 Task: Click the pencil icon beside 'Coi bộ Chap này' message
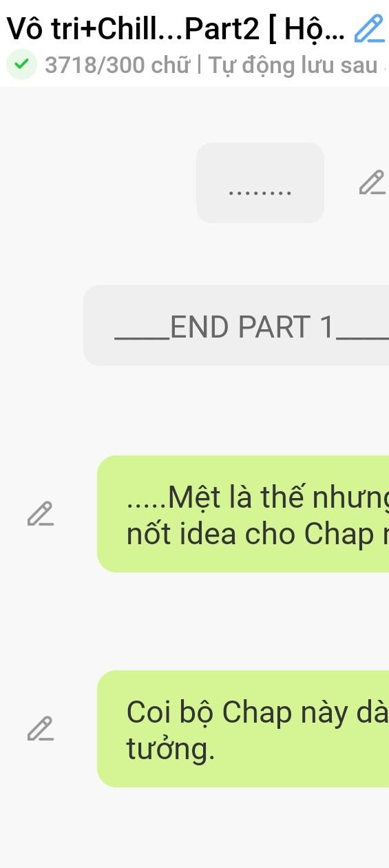click(41, 728)
